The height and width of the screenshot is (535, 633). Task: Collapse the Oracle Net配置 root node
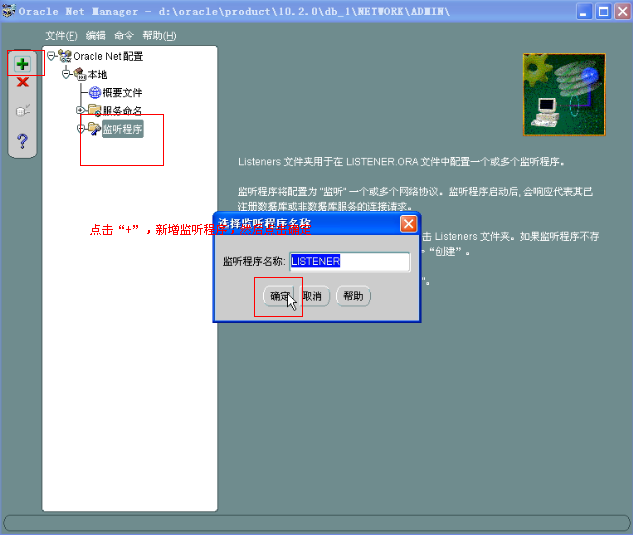(51, 56)
